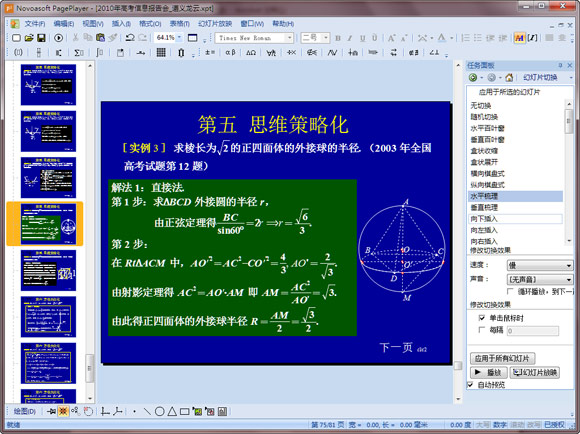Click the 播放 play button
Screen dimensions: 580x434
click(488, 372)
